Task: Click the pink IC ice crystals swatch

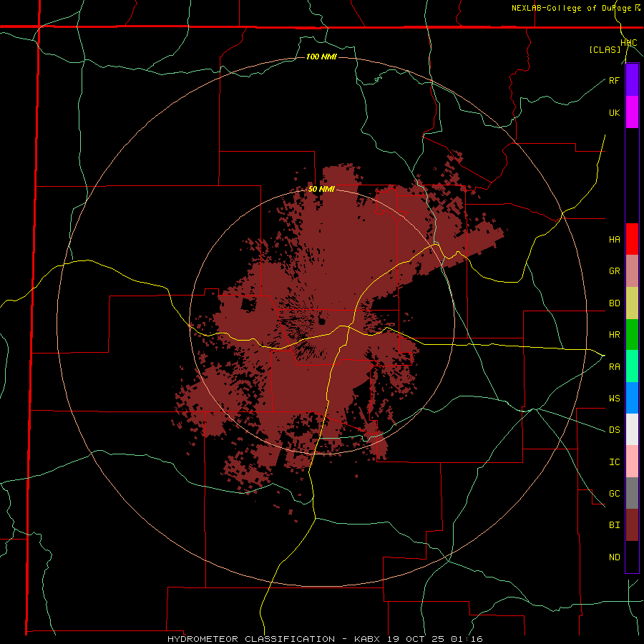Action: click(632, 462)
